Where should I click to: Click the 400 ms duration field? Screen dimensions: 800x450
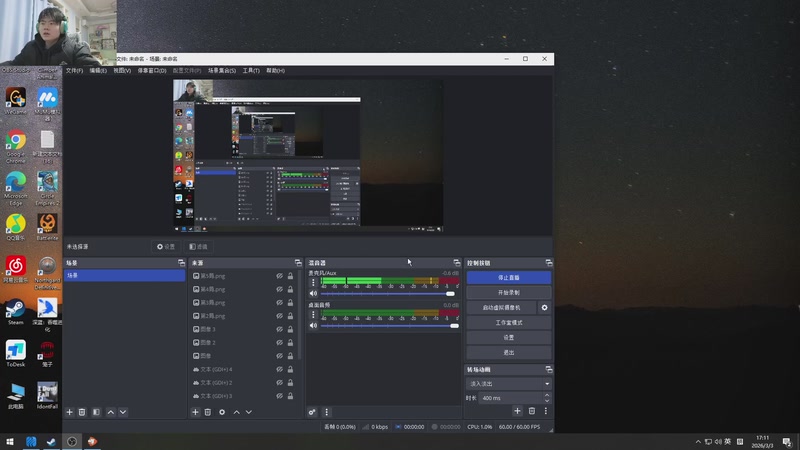click(511, 398)
